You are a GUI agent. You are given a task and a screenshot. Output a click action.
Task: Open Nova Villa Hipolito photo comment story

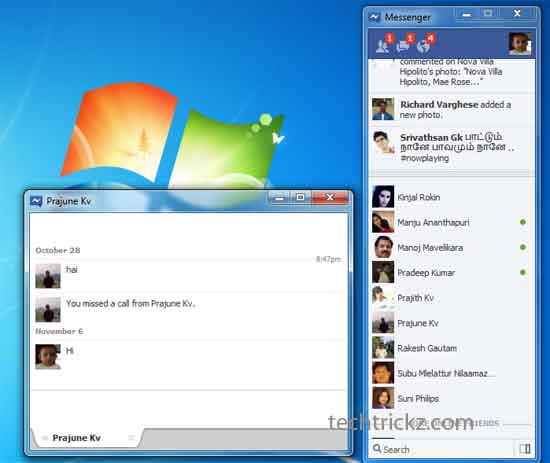(x=451, y=74)
